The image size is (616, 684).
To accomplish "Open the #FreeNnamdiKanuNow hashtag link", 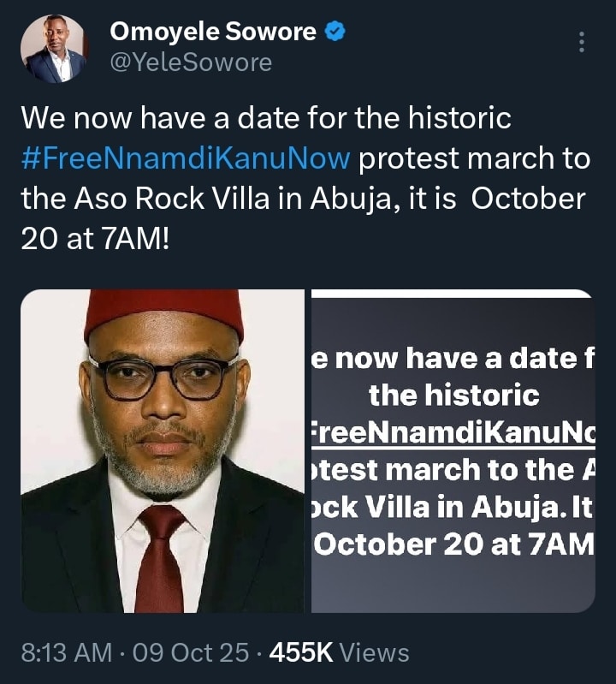I will [x=187, y=158].
